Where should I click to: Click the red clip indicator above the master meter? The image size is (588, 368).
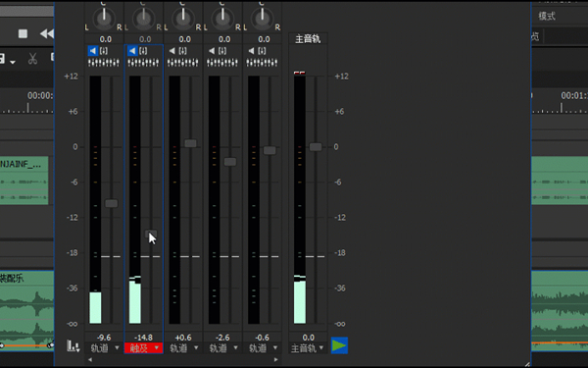click(299, 73)
